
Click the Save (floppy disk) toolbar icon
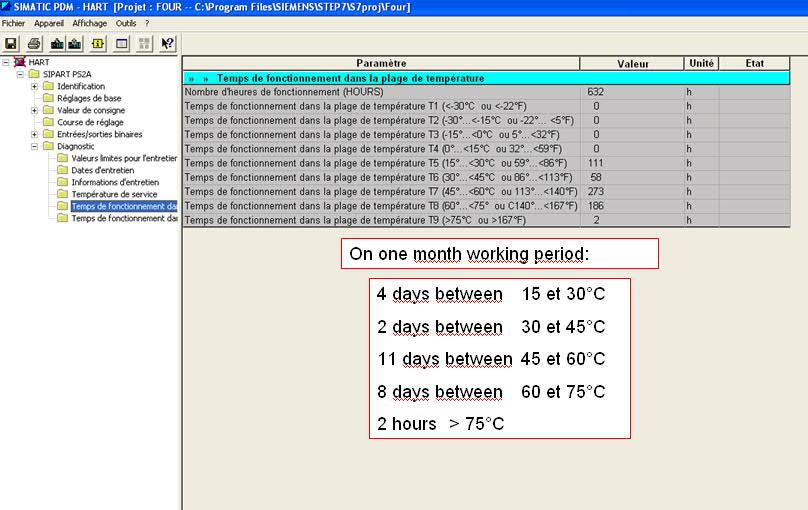tap(11, 44)
